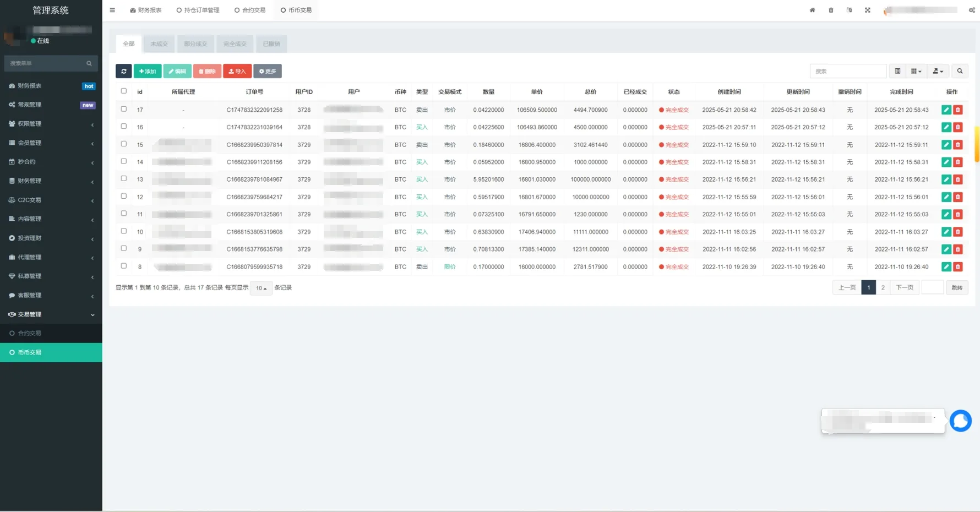Toggle fullscreen using the expand icon
The height and width of the screenshot is (512, 980).
pyautogui.click(x=868, y=10)
